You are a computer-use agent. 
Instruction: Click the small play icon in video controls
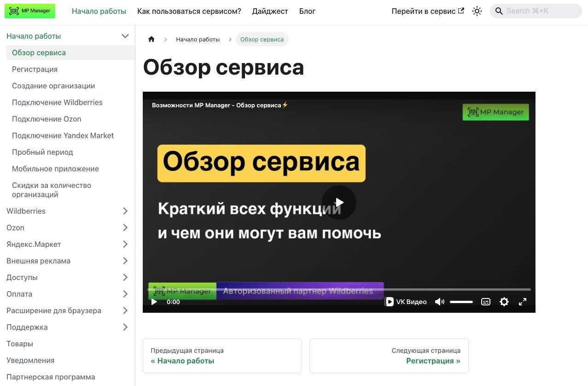click(x=154, y=302)
